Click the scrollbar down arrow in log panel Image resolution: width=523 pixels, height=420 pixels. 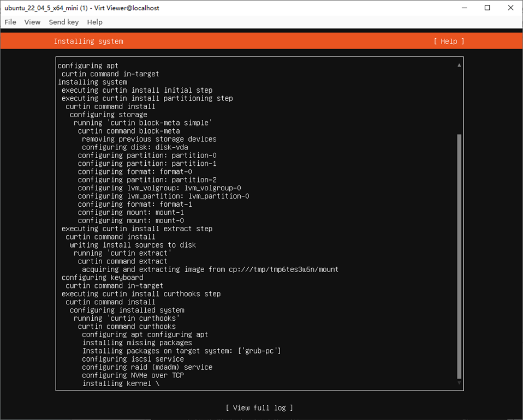(459, 383)
